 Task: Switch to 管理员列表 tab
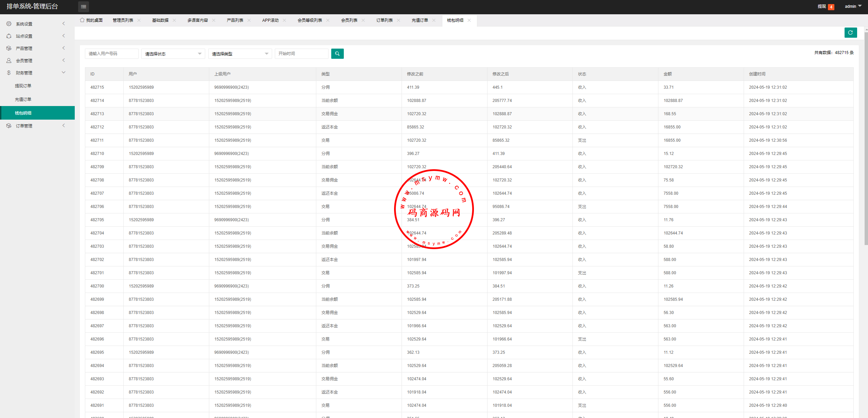point(123,20)
